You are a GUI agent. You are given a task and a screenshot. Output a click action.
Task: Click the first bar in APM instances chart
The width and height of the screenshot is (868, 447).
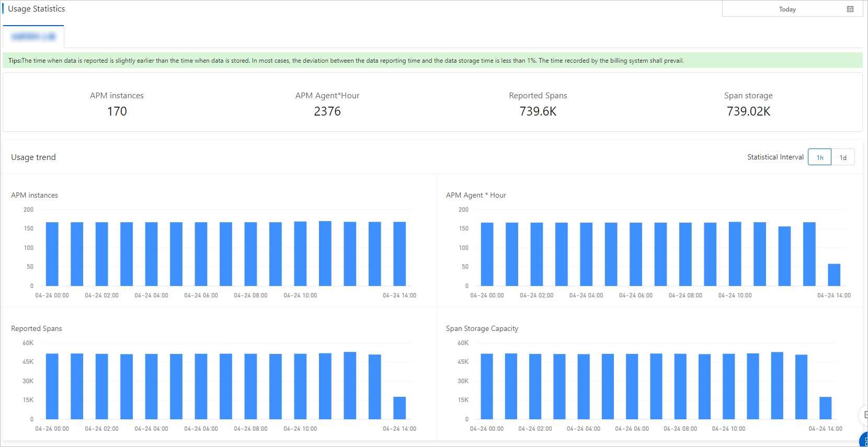tap(52, 254)
